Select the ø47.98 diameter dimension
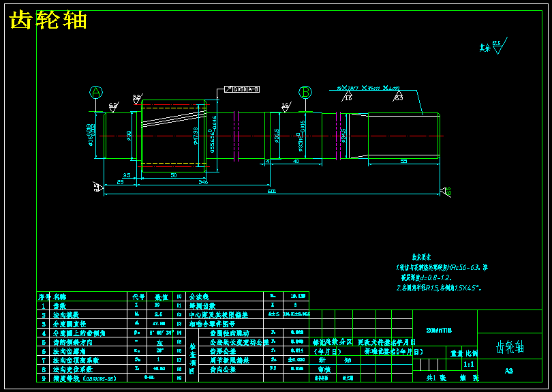This screenshot has width=552, height=392. click(x=196, y=136)
